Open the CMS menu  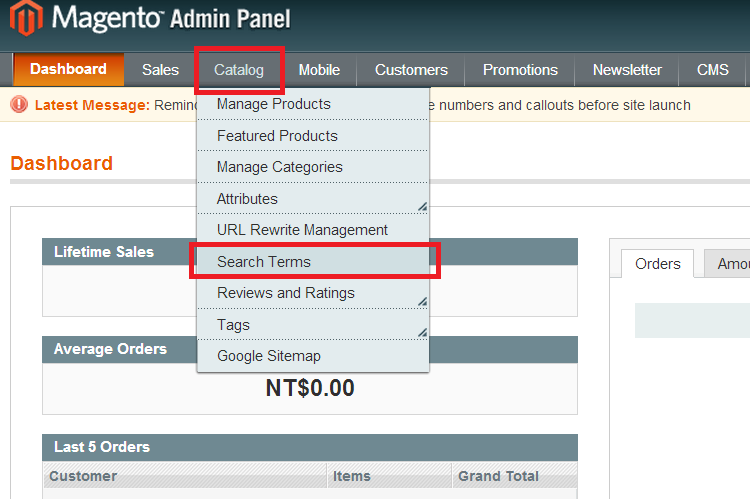coord(713,70)
